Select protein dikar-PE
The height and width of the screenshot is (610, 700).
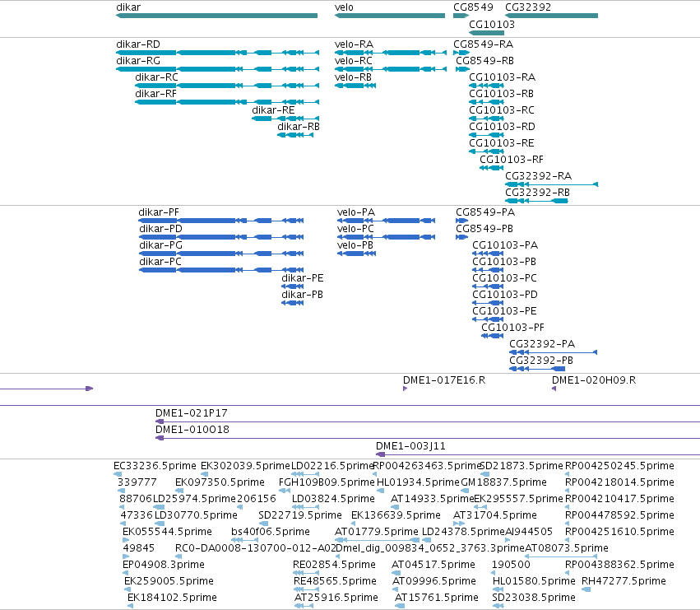292,286
